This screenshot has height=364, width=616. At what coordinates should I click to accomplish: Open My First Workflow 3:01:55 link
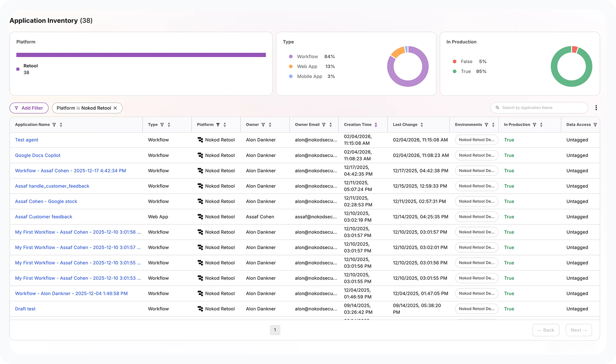[x=78, y=263]
